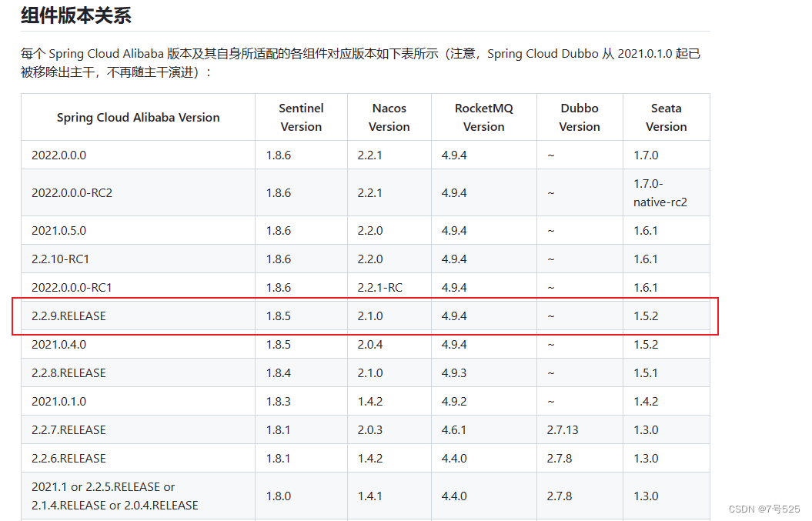Click the heading 组件版本关系

(76, 15)
